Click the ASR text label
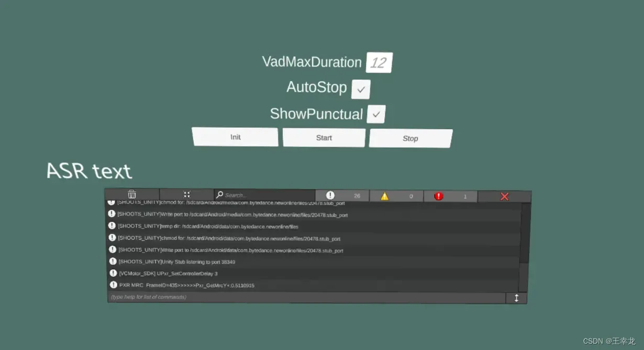The height and width of the screenshot is (350, 644). pyautogui.click(x=90, y=171)
